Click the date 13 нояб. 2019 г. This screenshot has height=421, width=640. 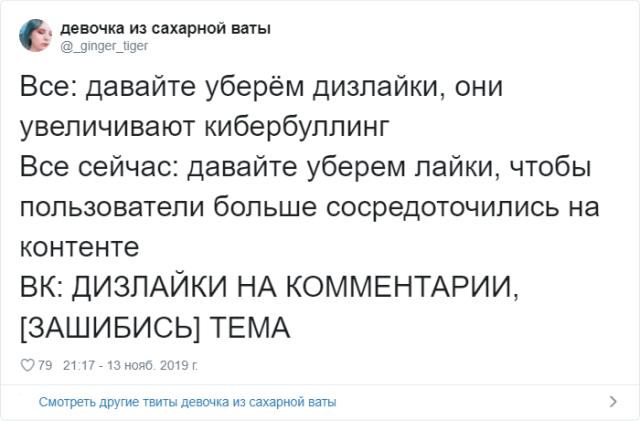coord(153,365)
